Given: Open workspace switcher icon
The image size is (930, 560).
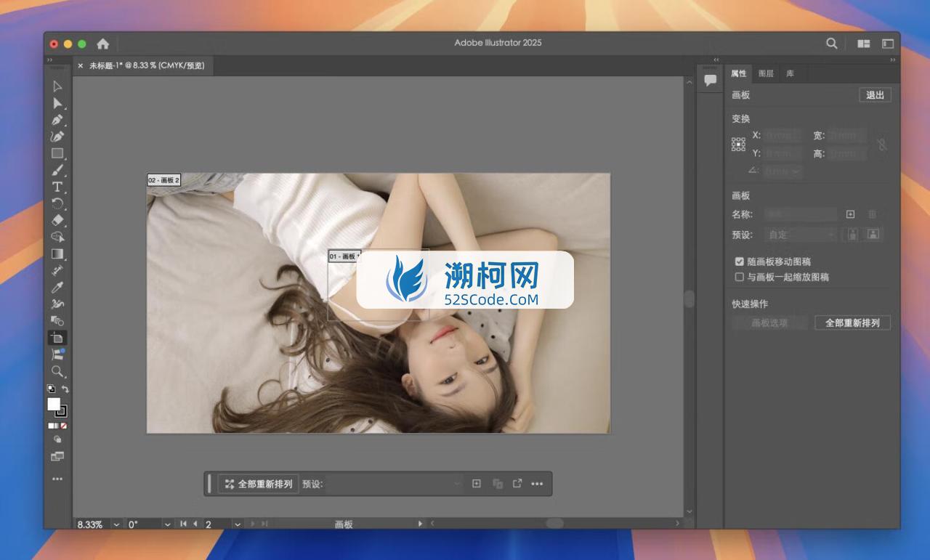Looking at the screenshot, I should tap(888, 44).
